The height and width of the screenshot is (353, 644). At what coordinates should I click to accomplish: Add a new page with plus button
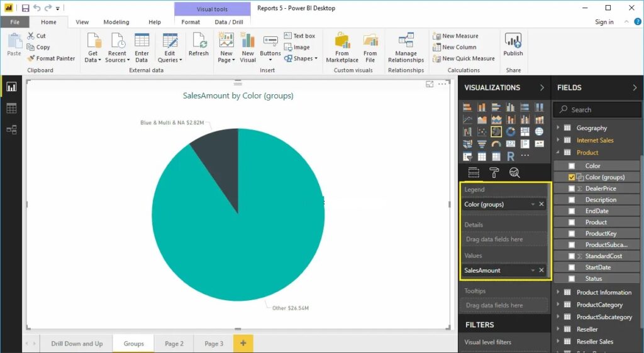click(243, 343)
